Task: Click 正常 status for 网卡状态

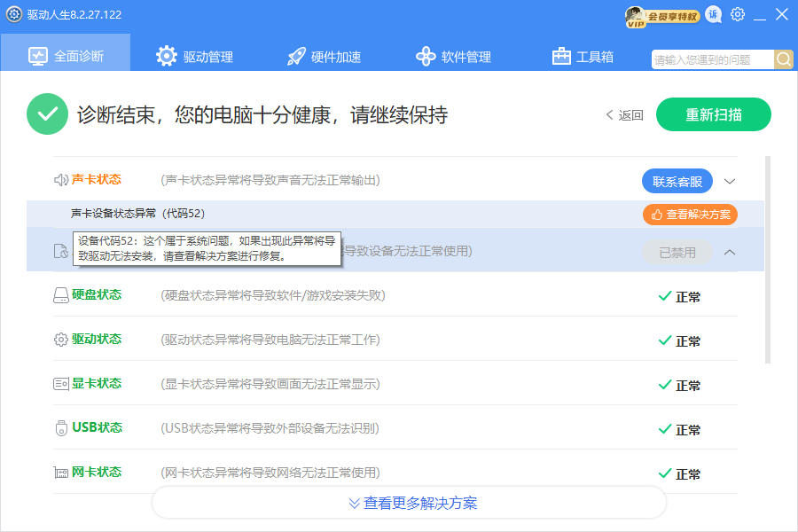Action: 679,474
